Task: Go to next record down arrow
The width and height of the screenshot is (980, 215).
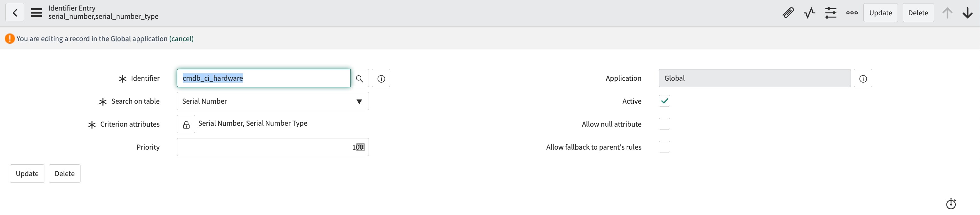Action: pyautogui.click(x=968, y=12)
